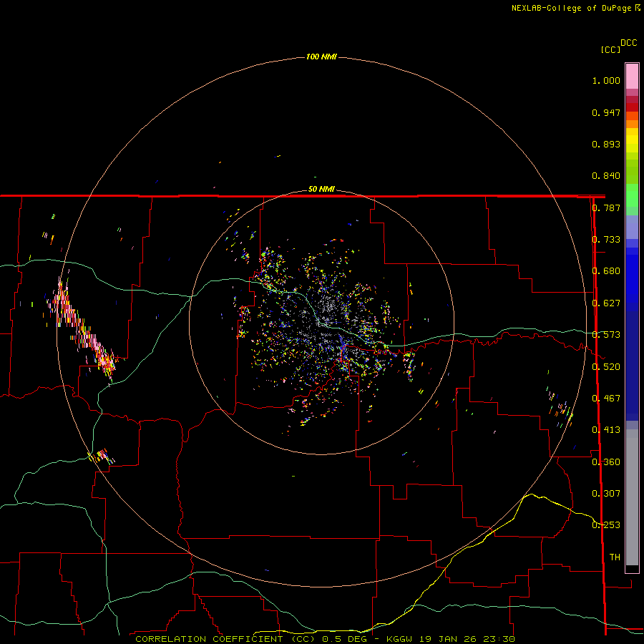Click the 0.253 color scale value
This screenshot has width=644, height=644.
pyautogui.click(x=606, y=525)
